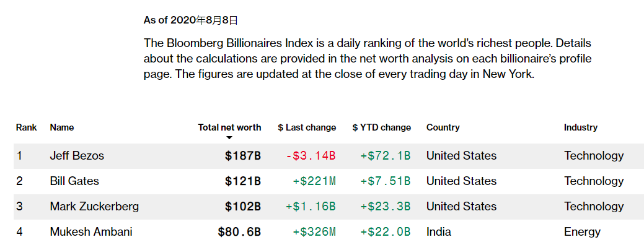This screenshot has height=245, width=644.
Task: Sort by Total net worth column
Action: point(229,127)
